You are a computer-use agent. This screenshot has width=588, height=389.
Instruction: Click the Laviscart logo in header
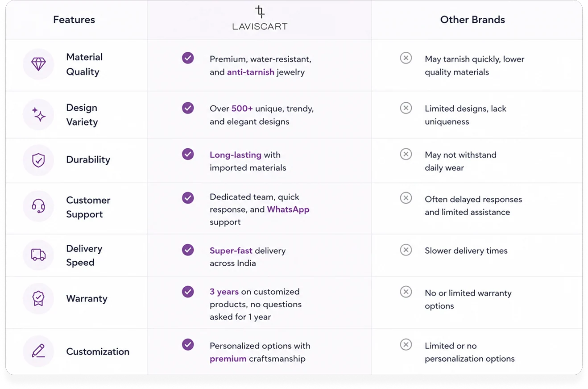[x=260, y=18]
